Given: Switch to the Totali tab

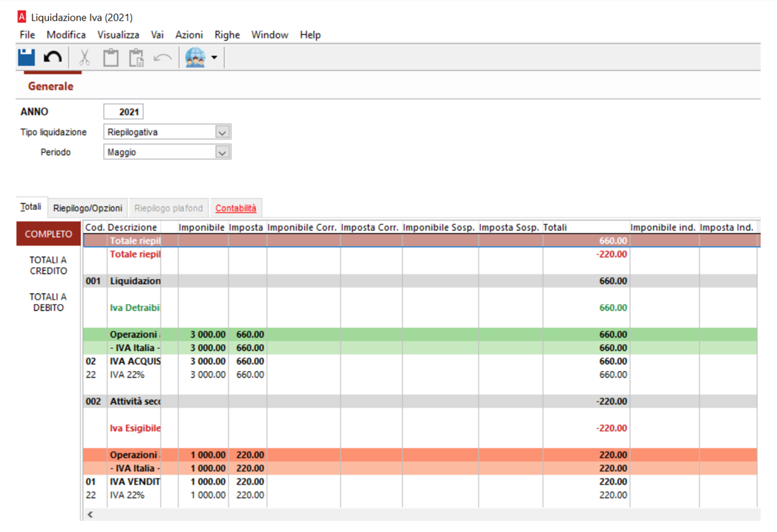Looking at the screenshot, I should coord(30,207).
